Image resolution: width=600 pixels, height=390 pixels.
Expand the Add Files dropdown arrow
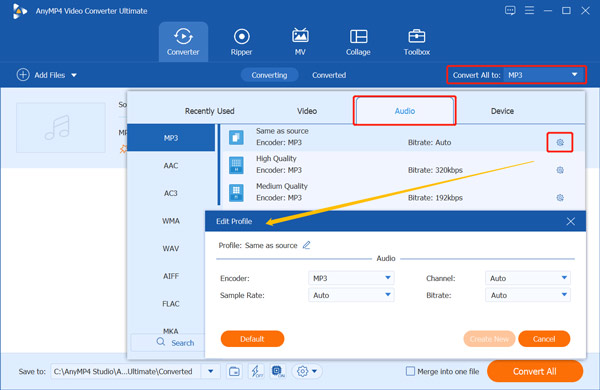pos(74,75)
